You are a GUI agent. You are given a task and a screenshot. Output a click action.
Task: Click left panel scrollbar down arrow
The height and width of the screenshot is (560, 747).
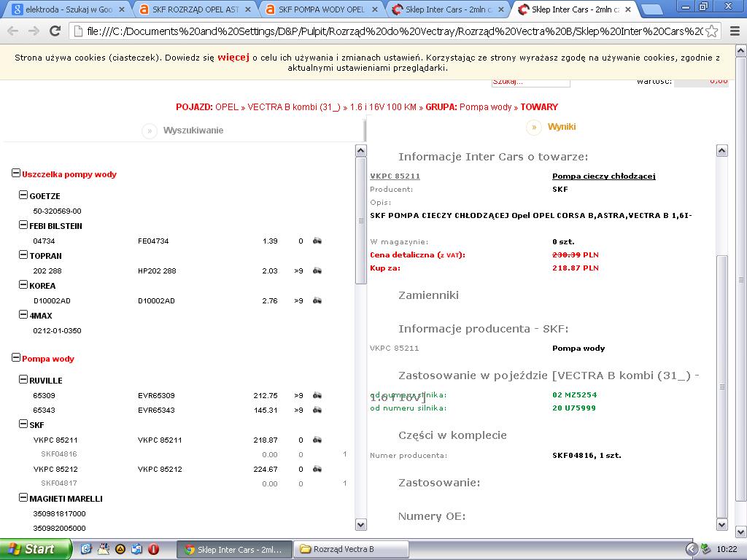tap(360, 525)
